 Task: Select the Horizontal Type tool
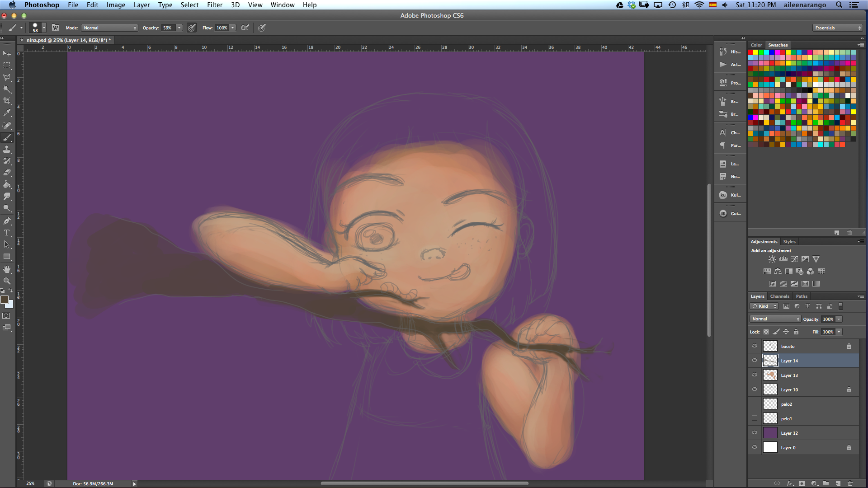click(x=7, y=233)
